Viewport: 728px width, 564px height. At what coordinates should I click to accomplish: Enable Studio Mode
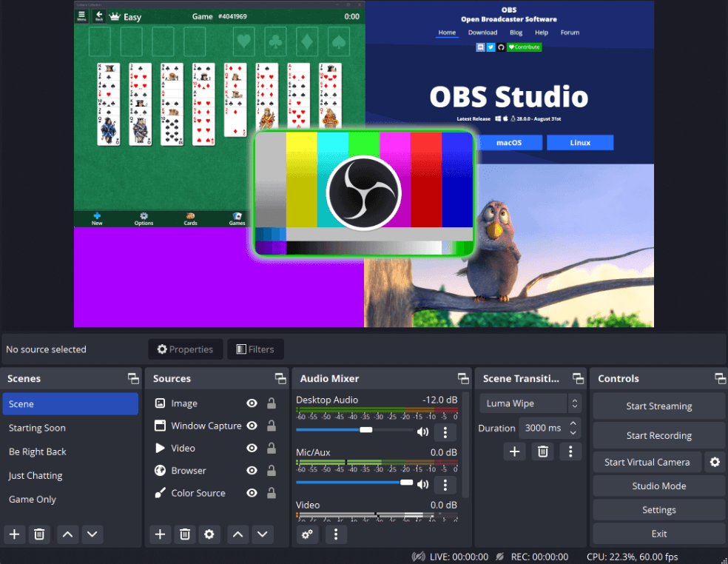[x=658, y=486]
